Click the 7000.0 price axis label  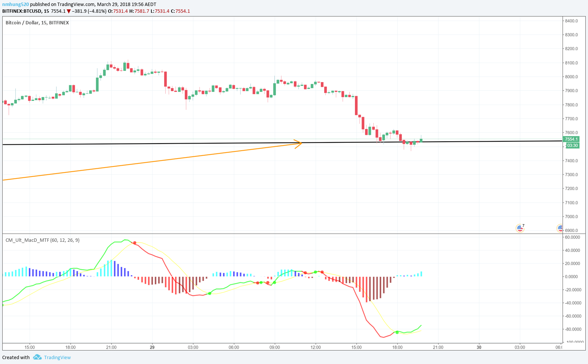click(572, 217)
